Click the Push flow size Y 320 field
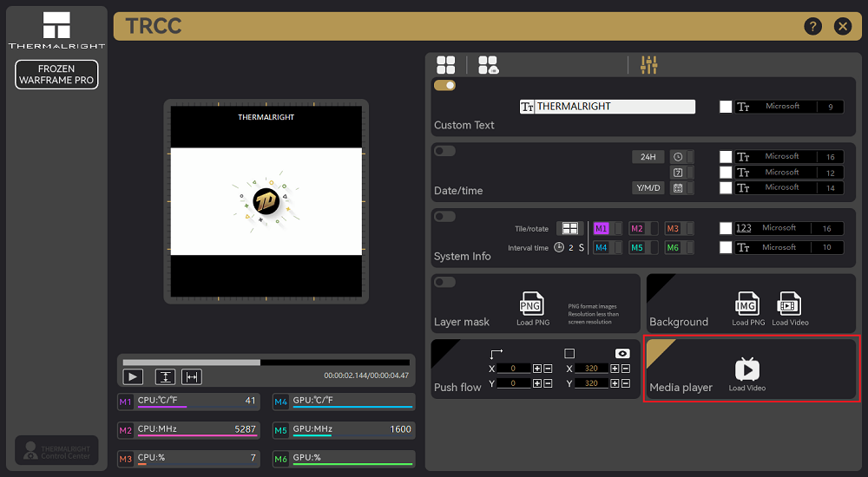Viewport: 868px width, 477px height. pyautogui.click(x=591, y=383)
